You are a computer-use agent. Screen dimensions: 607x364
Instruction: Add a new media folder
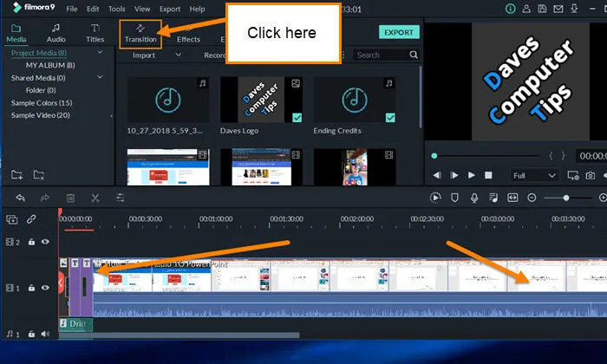(16, 175)
